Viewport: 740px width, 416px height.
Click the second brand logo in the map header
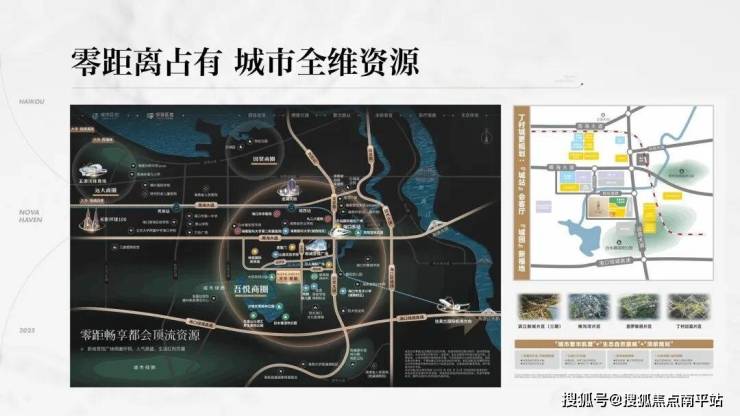click(160, 116)
